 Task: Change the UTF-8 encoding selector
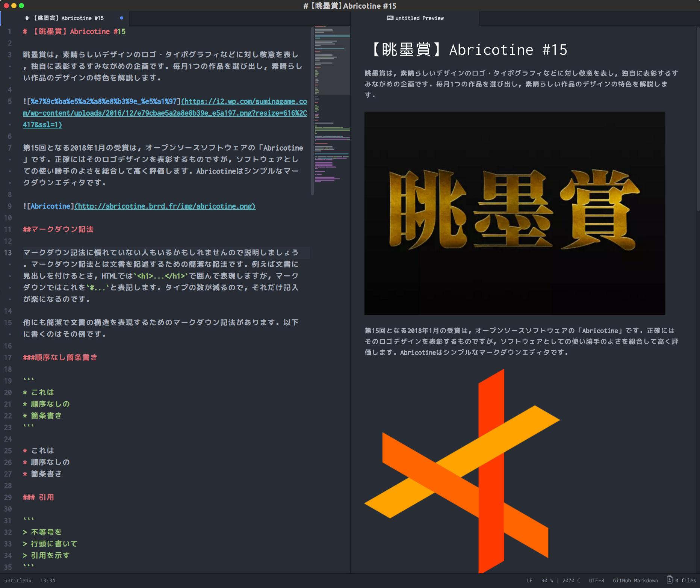pos(597,580)
